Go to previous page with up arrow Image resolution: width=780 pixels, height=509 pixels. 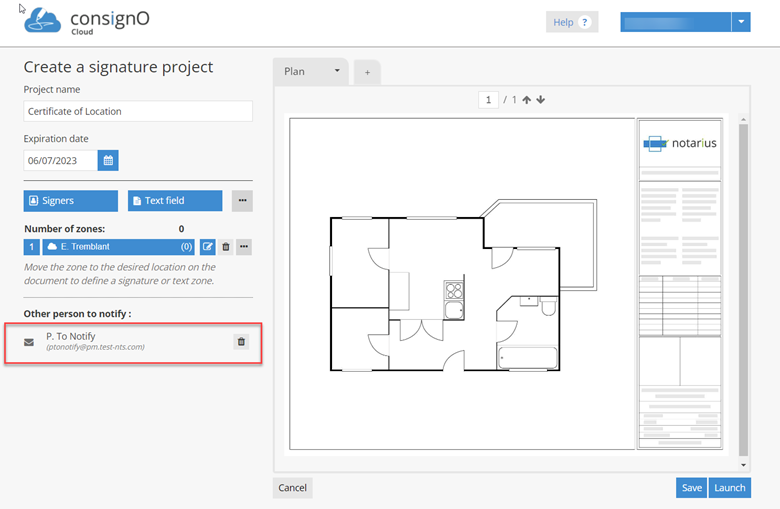coord(527,100)
